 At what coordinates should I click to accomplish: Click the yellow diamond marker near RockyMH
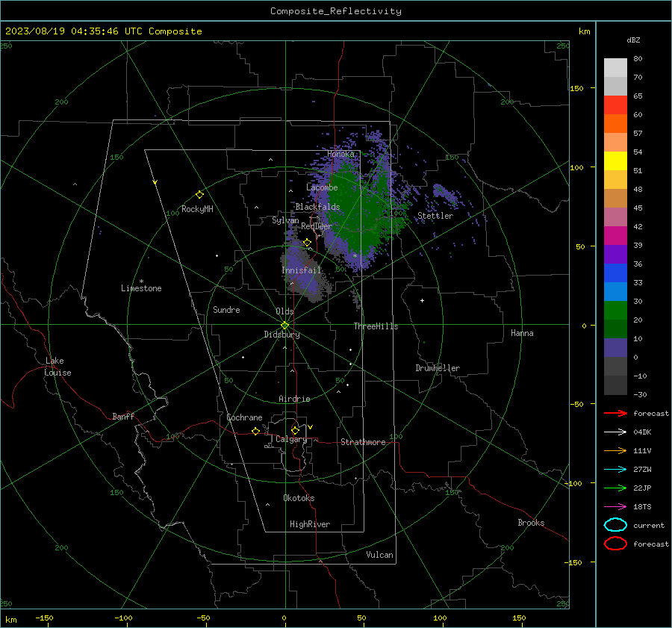pyautogui.click(x=199, y=195)
